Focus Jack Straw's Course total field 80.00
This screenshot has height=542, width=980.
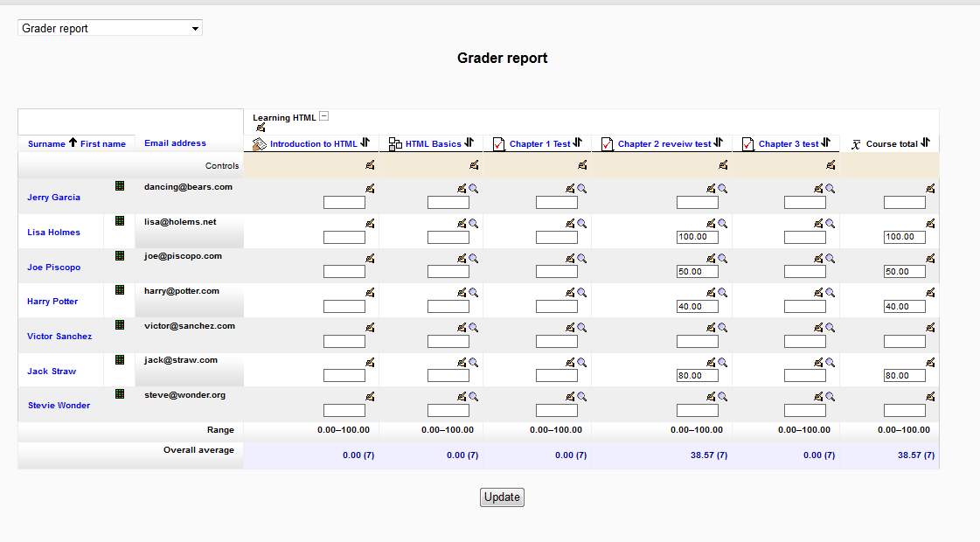[x=904, y=376]
